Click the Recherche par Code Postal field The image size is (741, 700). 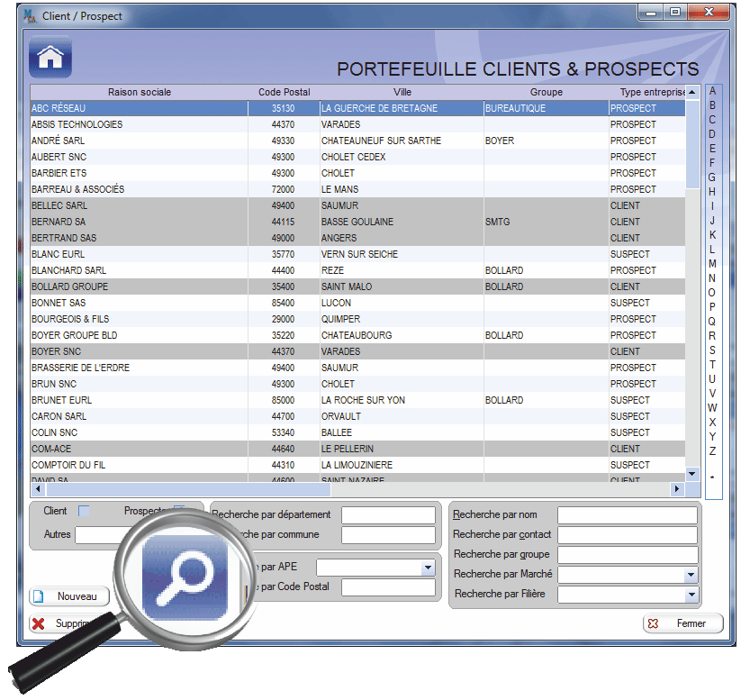click(388, 587)
